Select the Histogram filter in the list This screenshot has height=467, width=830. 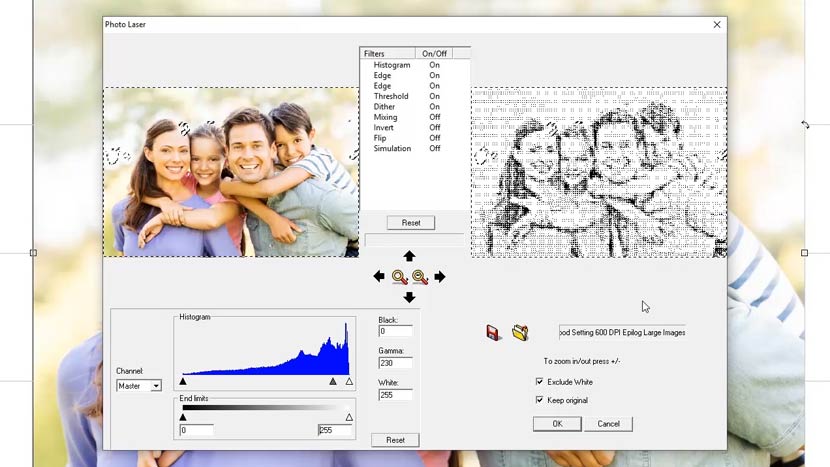coord(392,65)
